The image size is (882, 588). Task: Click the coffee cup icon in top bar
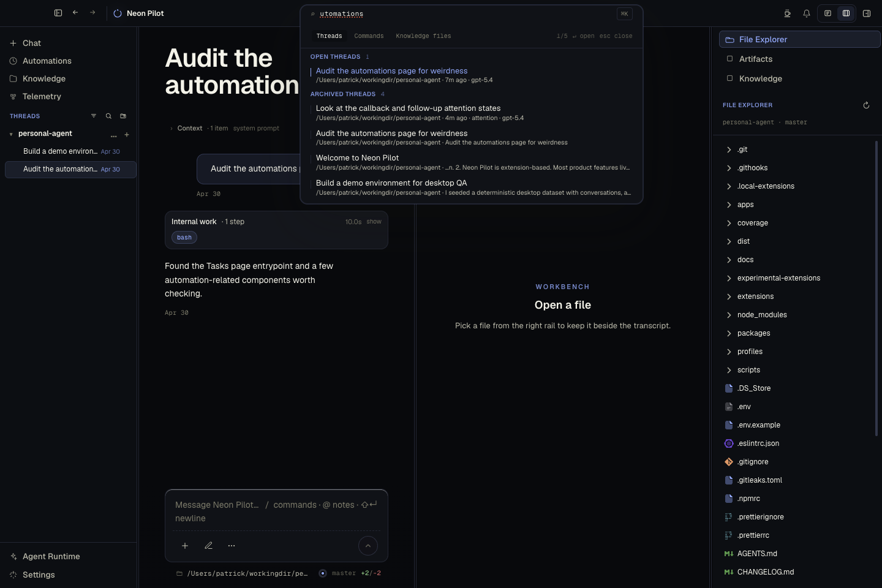(x=788, y=13)
